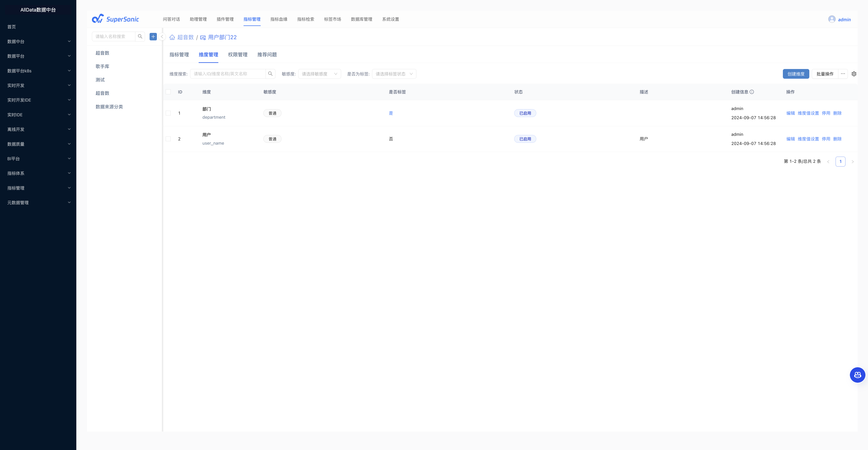Click 编辑 for the 部门 row
This screenshot has height=450, width=868.
point(790,113)
